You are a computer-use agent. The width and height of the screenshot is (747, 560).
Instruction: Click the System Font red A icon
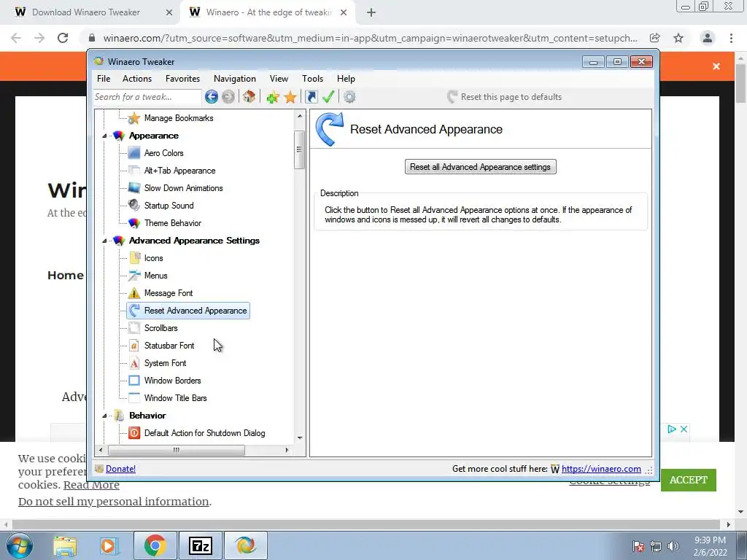click(x=134, y=363)
